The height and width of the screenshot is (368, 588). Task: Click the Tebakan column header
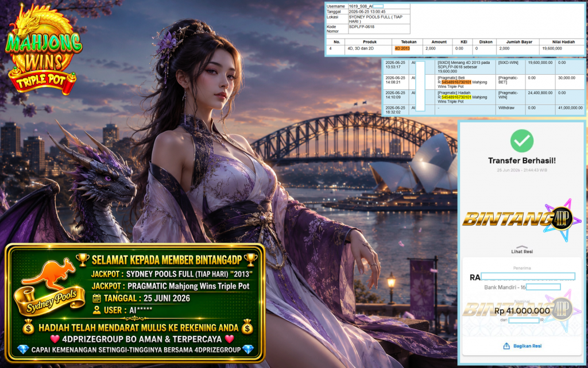tap(408, 41)
